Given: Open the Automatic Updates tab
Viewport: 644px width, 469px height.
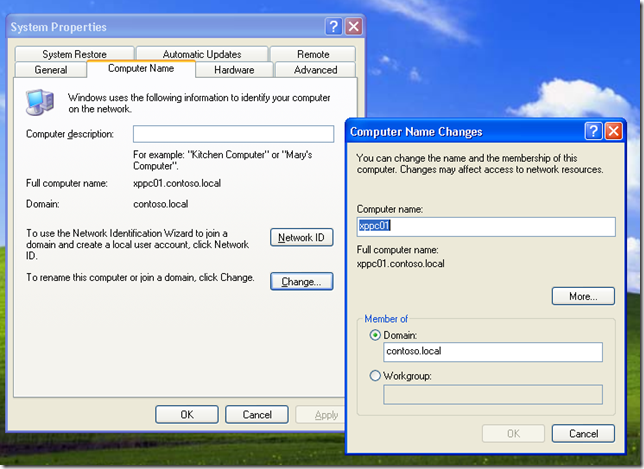Looking at the screenshot, I should tap(202, 54).
